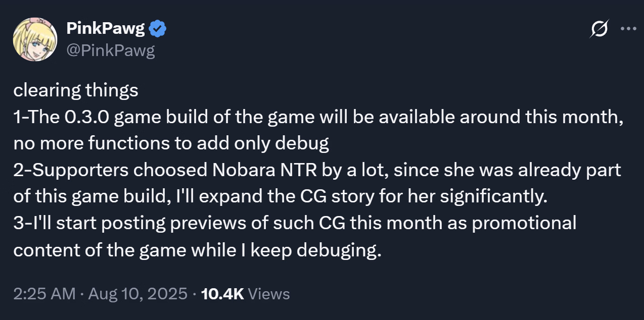The height and width of the screenshot is (320, 644).
Task: Click the blue verified checkmark badge
Action: [158, 29]
